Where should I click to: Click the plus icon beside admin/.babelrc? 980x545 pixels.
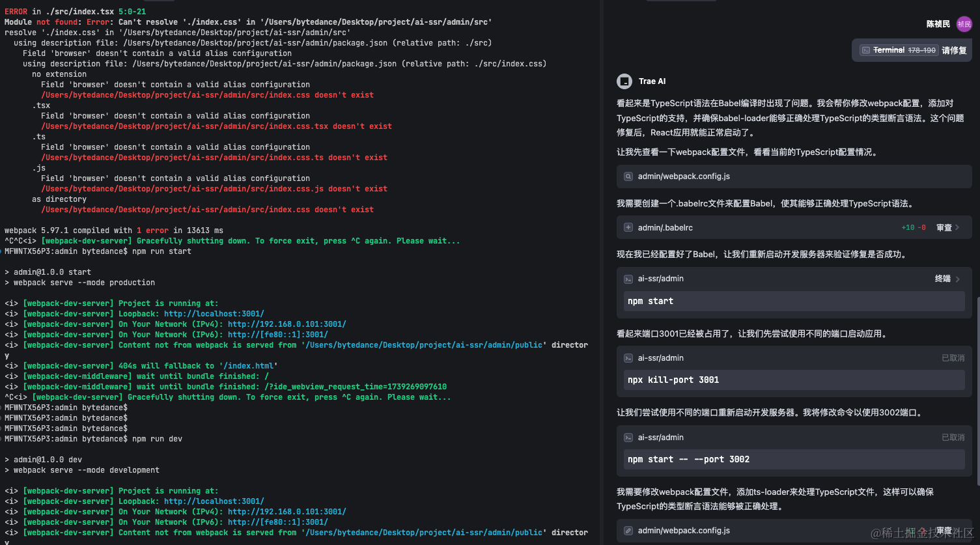[x=628, y=227]
